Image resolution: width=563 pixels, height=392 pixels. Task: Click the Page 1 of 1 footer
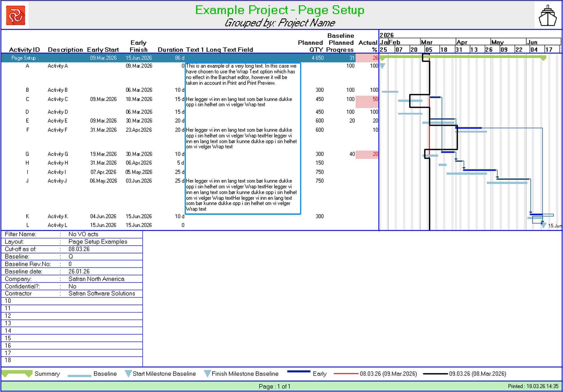coord(274,386)
